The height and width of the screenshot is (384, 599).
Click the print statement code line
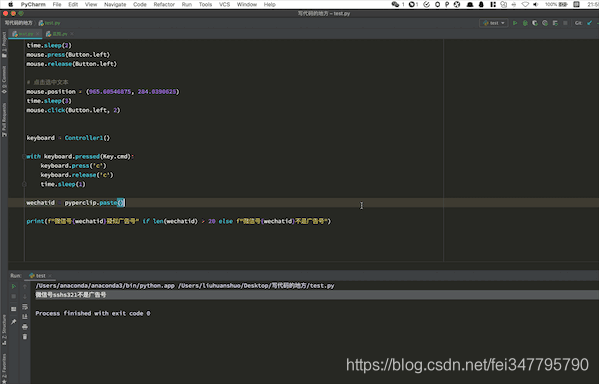click(179, 221)
